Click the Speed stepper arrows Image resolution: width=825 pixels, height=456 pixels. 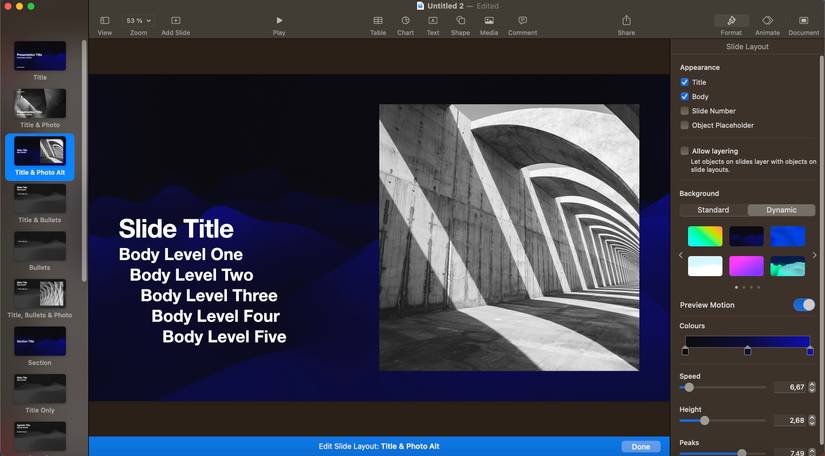[812, 387]
